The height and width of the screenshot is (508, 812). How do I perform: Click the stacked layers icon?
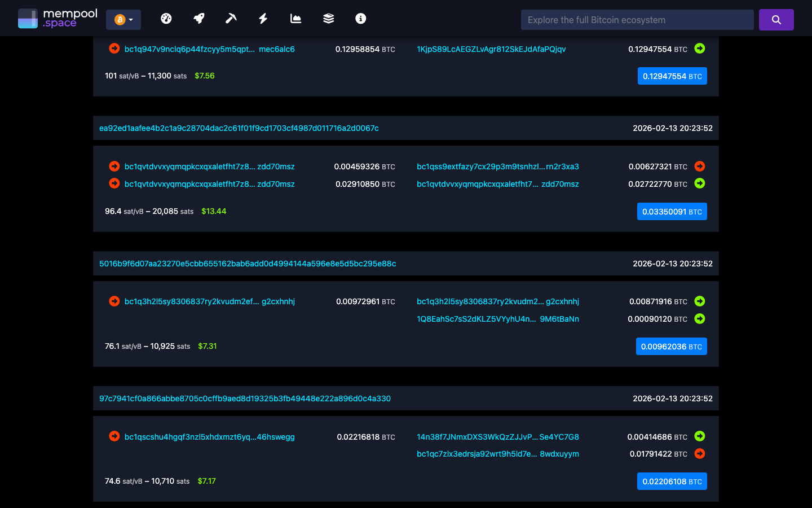(x=328, y=18)
